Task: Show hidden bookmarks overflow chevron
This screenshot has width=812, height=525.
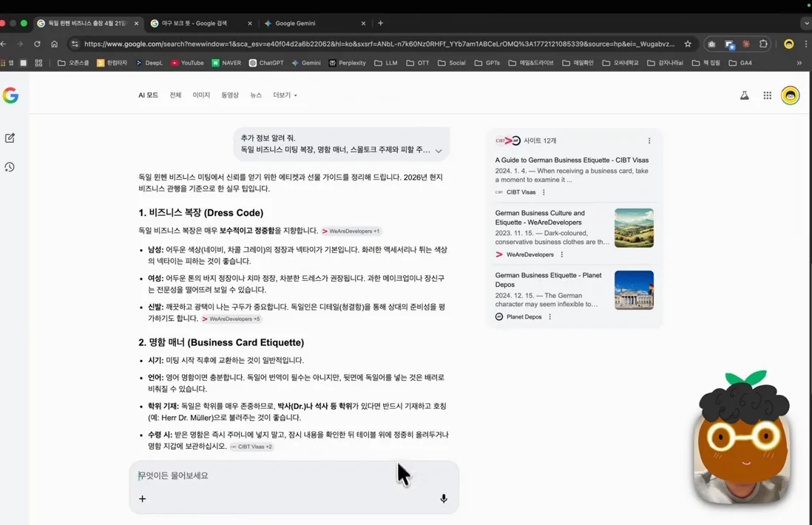Action: (x=799, y=63)
